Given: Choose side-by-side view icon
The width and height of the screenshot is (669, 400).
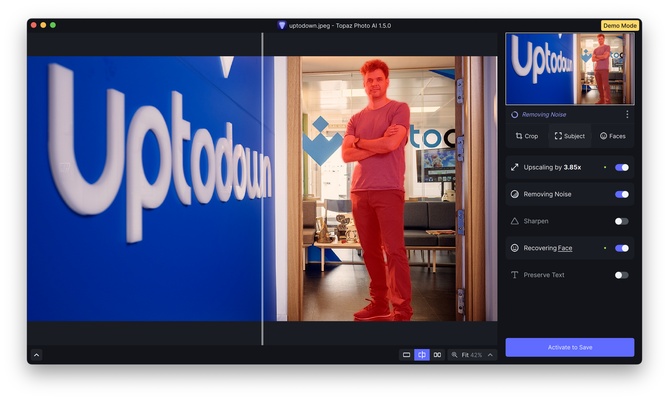Looking at the screenshot, I should (x=437, y=355).
